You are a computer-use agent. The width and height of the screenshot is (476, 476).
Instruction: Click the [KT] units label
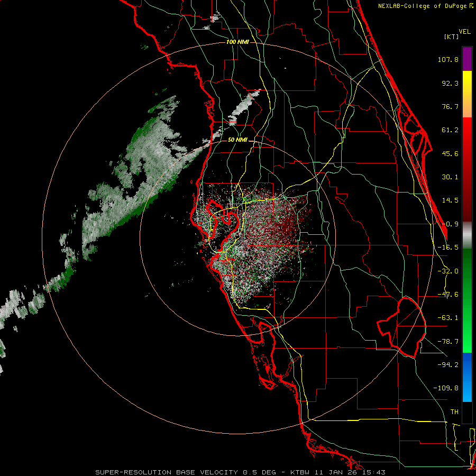(452, 36)
